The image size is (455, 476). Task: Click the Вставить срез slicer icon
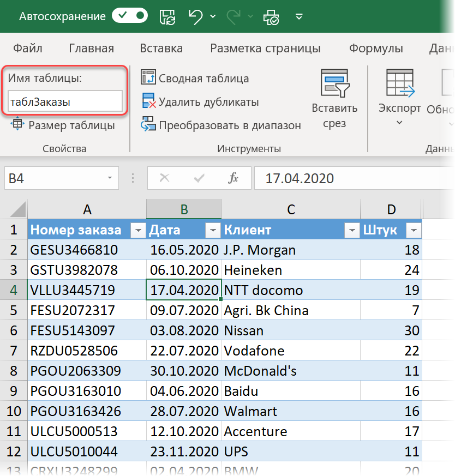click(335, 83)
